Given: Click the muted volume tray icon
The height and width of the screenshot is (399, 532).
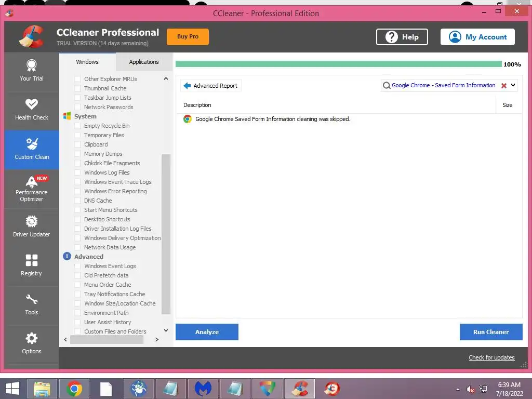Looking at the screenshot, I should (x=470, y=389).
